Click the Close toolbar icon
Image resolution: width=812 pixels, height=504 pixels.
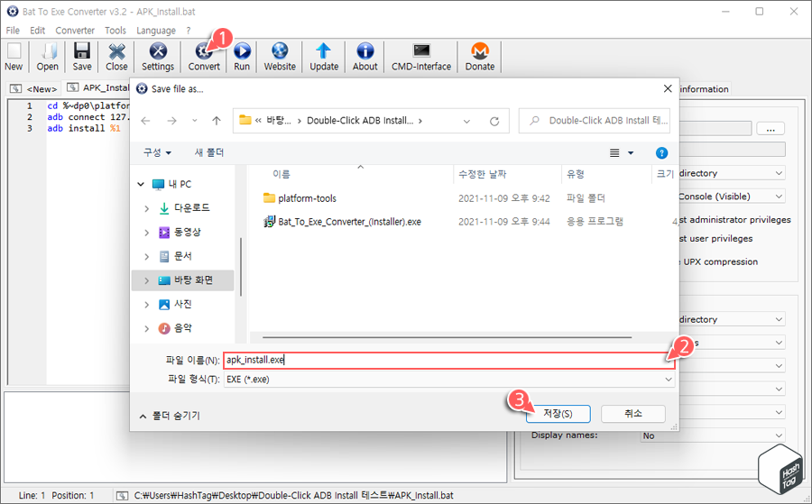(116, 57)
